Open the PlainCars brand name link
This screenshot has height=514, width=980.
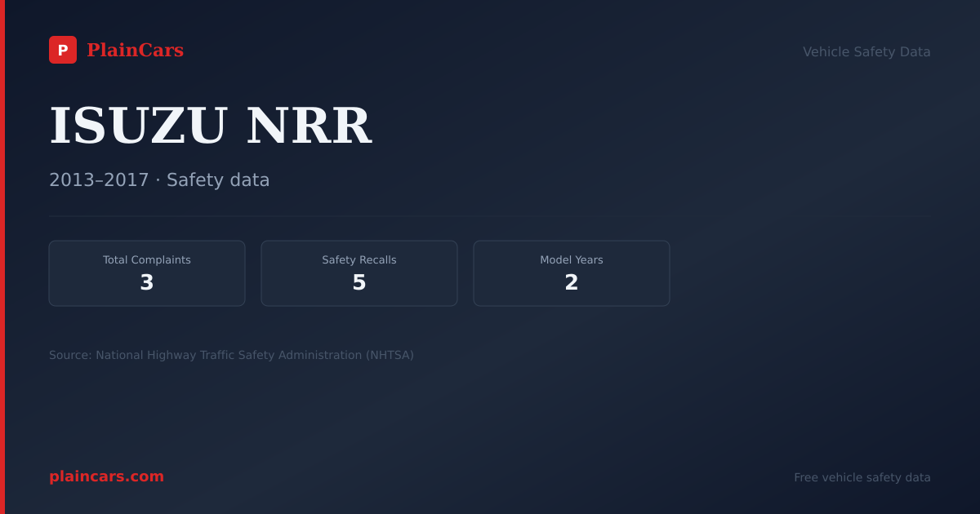point(135,51)
